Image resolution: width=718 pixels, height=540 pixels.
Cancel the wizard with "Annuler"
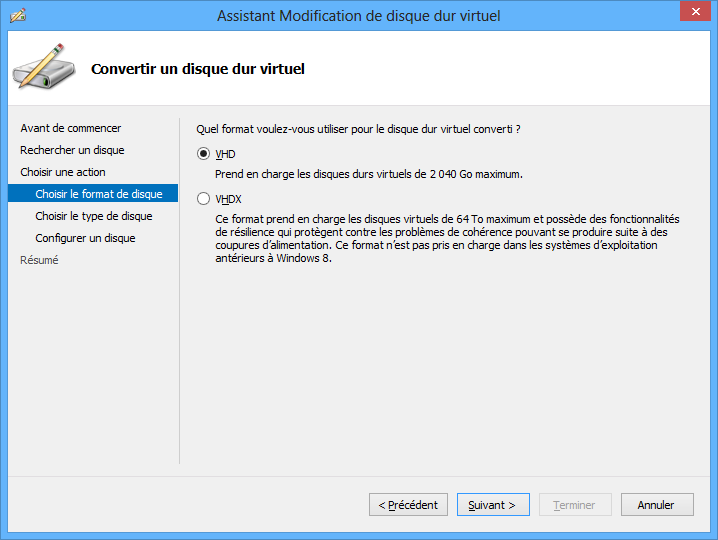coord(657,505)
